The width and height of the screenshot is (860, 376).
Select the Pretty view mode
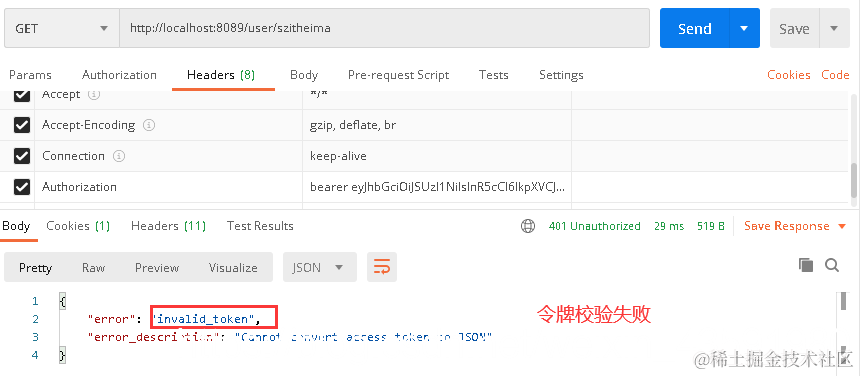coord(35,267)
